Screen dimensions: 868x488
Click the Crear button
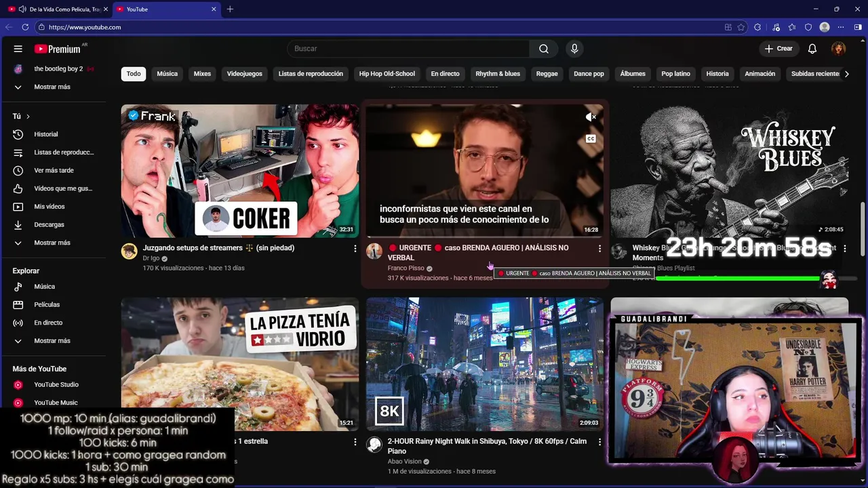point(778,49)
